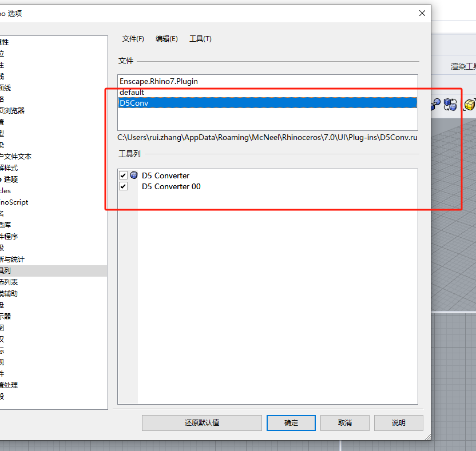476x451 pixels.
Task: Click the D5 Converter toolbar cube icon
Action: pos(134,175)
